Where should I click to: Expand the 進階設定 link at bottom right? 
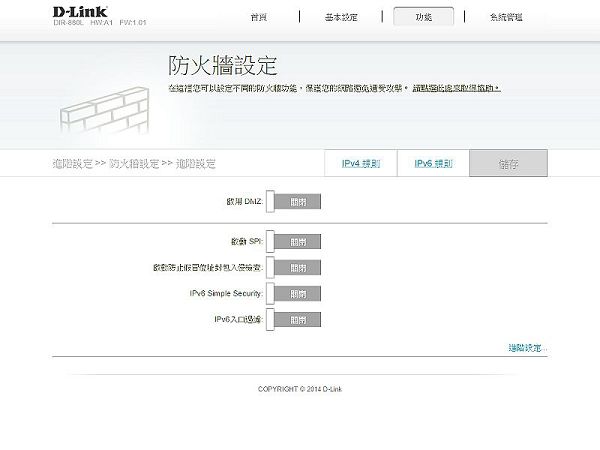click(x=527, y=348)
